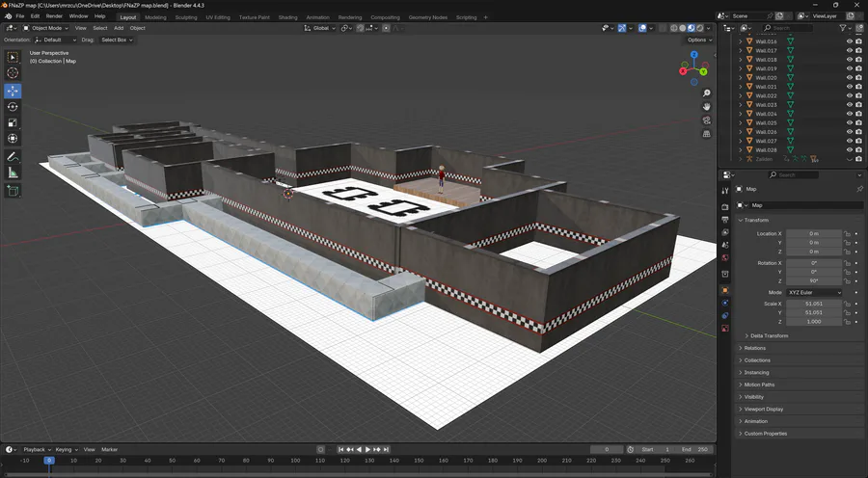Hide Wall.023 with its eye icon

(850, 104)
